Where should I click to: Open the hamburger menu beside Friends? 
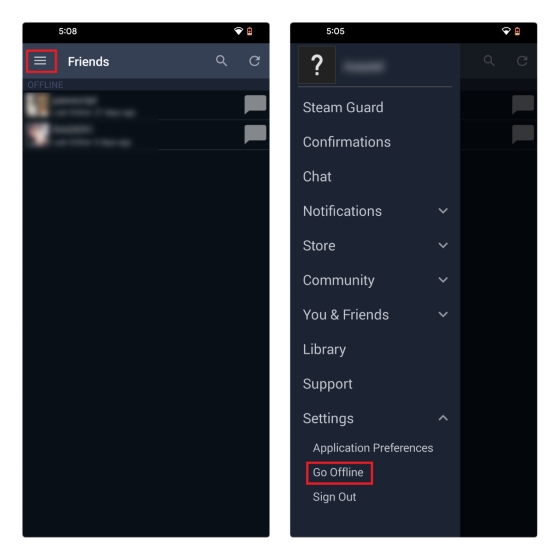point(40,61)
